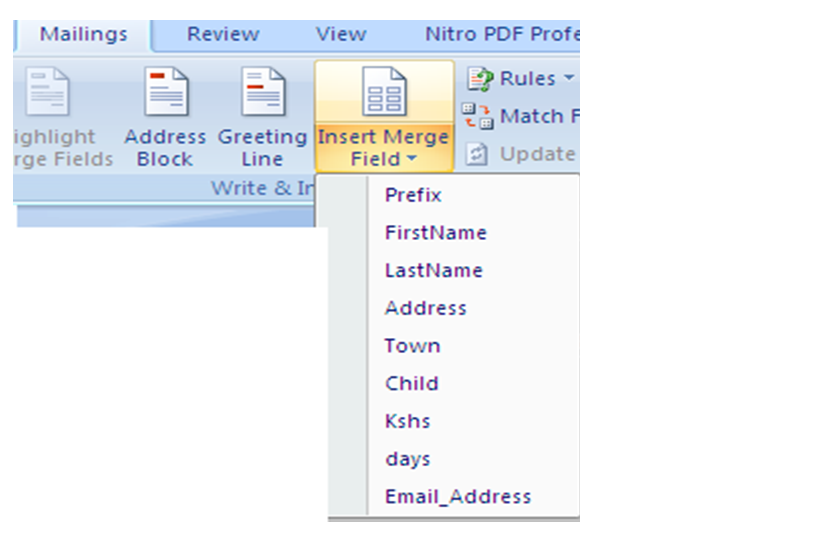Click the Greeting Line icon
Viewport: 839px width, 539px height.
click(263, 93)
